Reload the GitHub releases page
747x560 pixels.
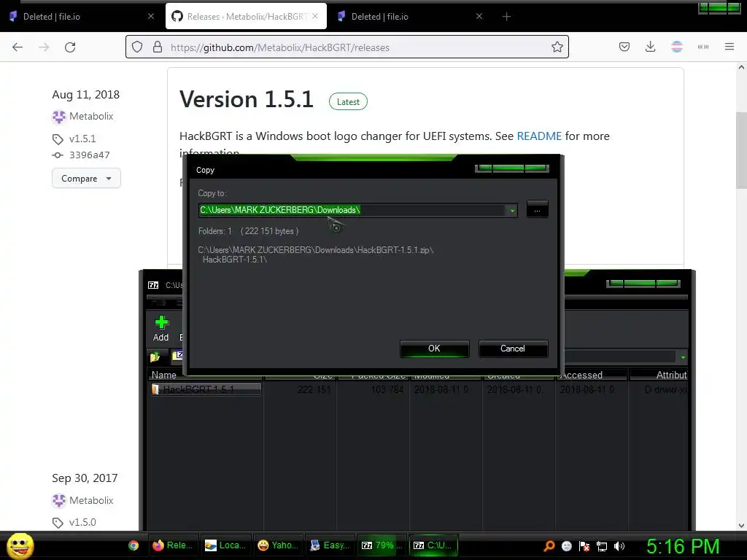tap(70, 47)
